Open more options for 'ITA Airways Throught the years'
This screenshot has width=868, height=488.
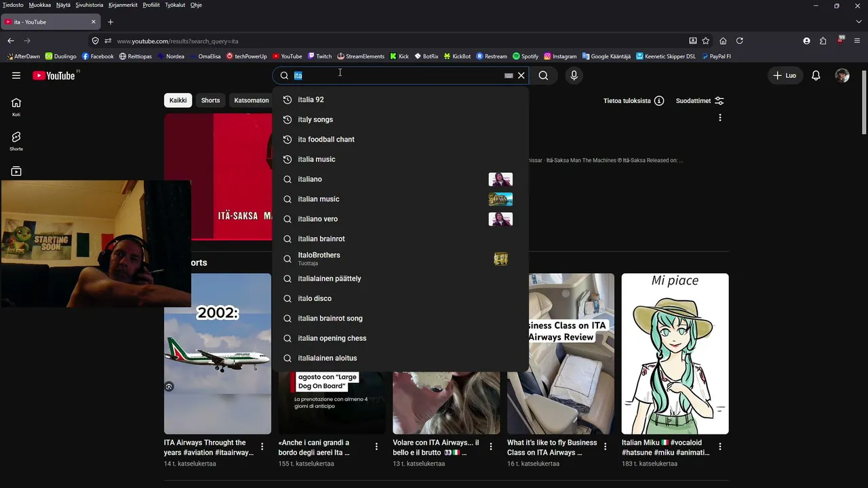[x=262, y=447]
